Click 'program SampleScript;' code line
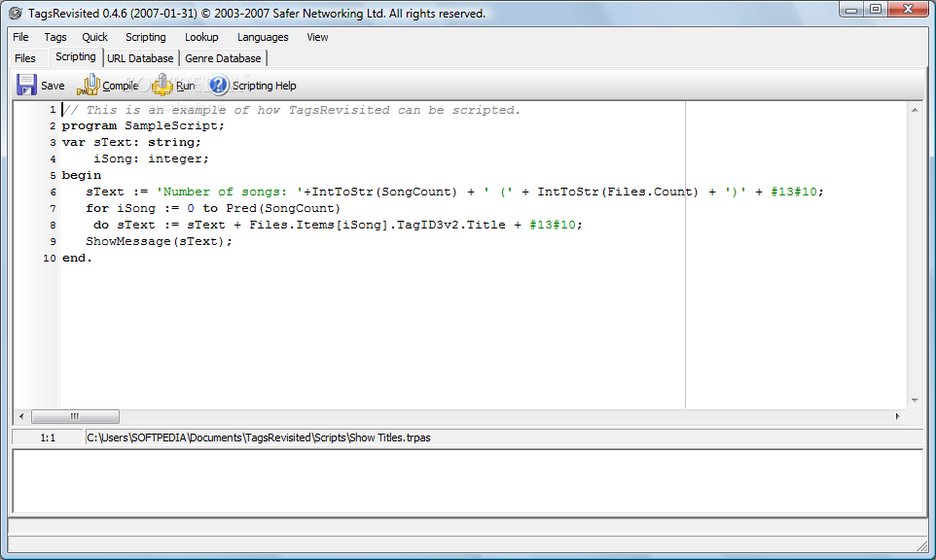Screen dimensions: 936x560 pyautogui.click(x=143, y=125)
